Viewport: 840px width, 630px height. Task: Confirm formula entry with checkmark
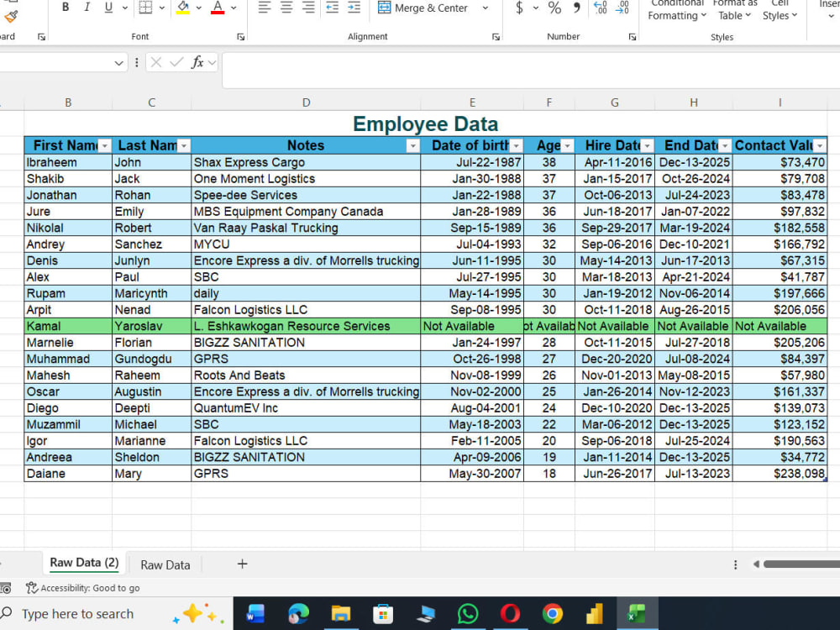coord(176,63)
